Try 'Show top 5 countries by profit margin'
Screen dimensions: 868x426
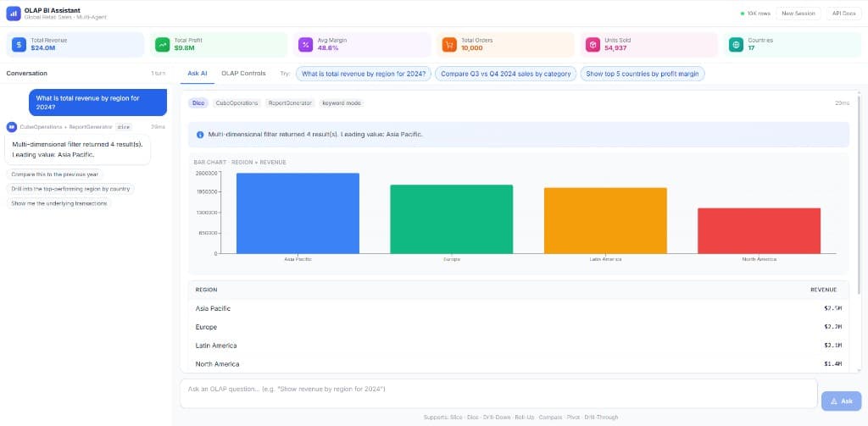643,74
